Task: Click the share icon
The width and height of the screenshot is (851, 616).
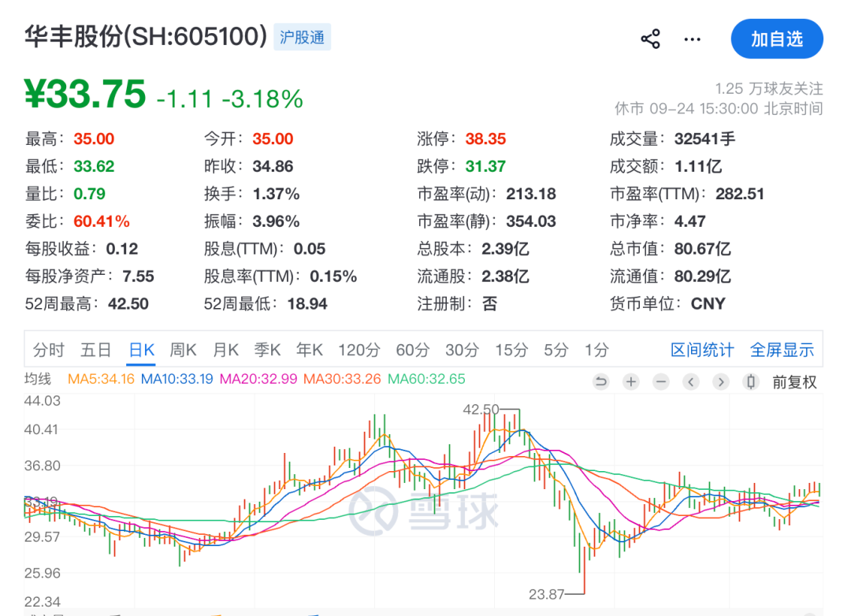Action: click(x=650, y=39)
